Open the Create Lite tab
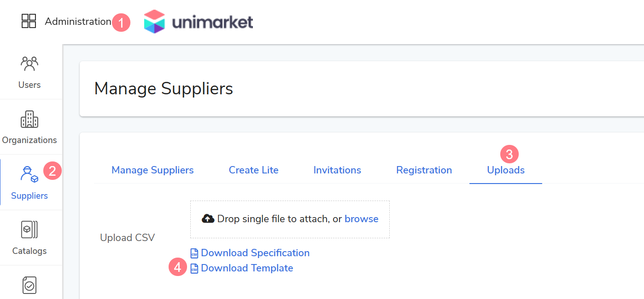Viewport: 644px width, 299px height. [x=253, y=170]
